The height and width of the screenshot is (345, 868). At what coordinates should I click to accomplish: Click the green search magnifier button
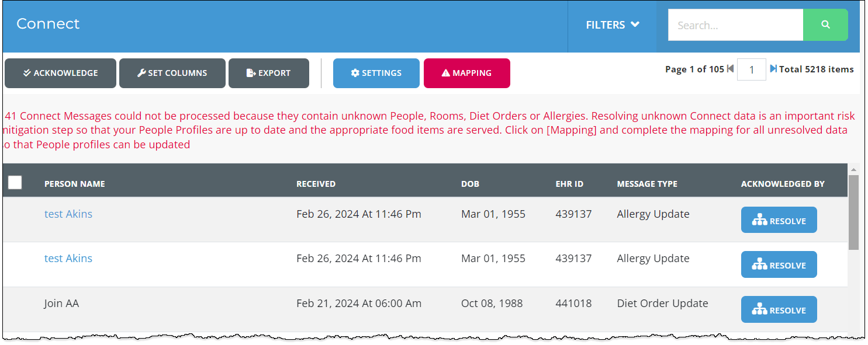(x=825, y=25)
